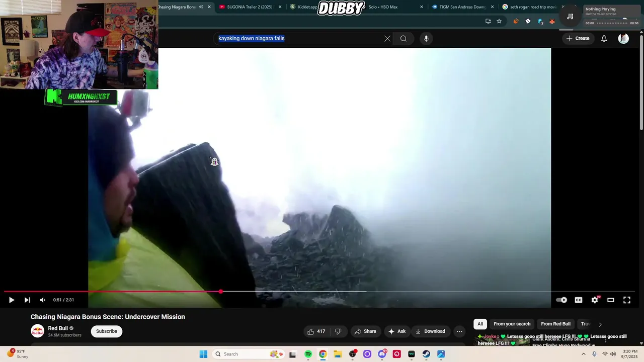
Task: Mute the video volume
Action: (x=42, y=300)
